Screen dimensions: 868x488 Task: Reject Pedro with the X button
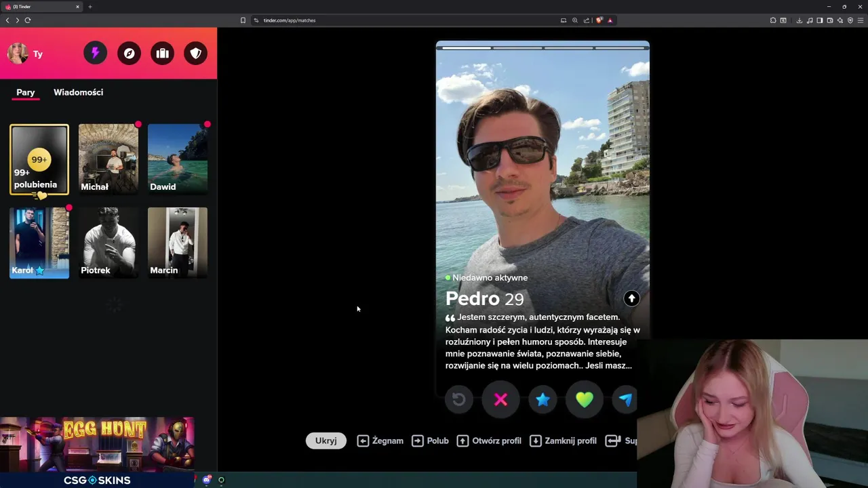[x=500, y=400]
